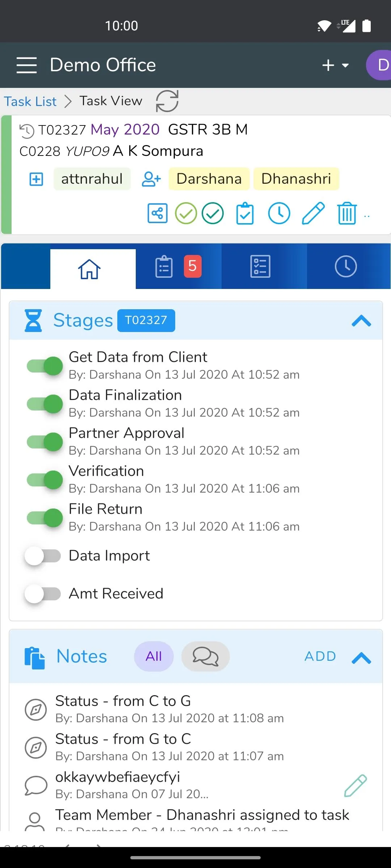Go back to Task List
The image size is (391, 868).
click(30, 101)
